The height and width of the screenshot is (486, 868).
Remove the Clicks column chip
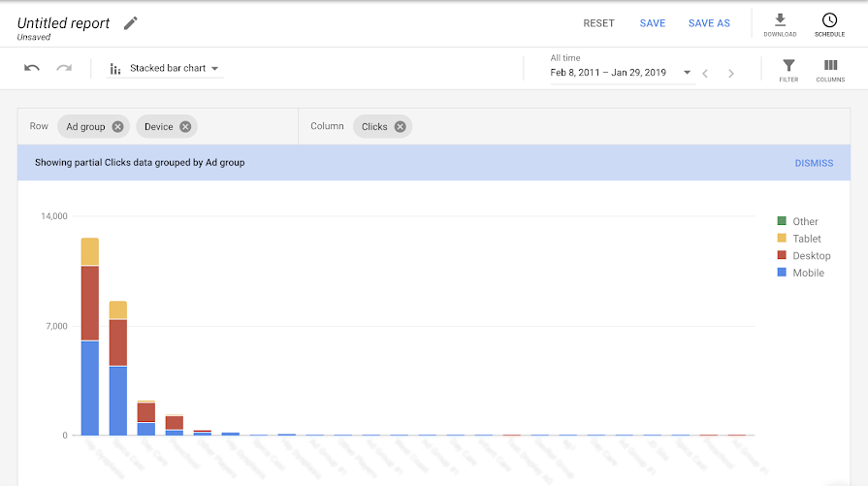coord(400,127)
